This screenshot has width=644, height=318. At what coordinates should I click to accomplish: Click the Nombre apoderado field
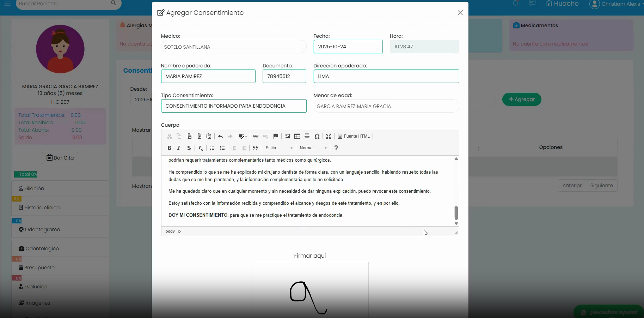(208, 76)
